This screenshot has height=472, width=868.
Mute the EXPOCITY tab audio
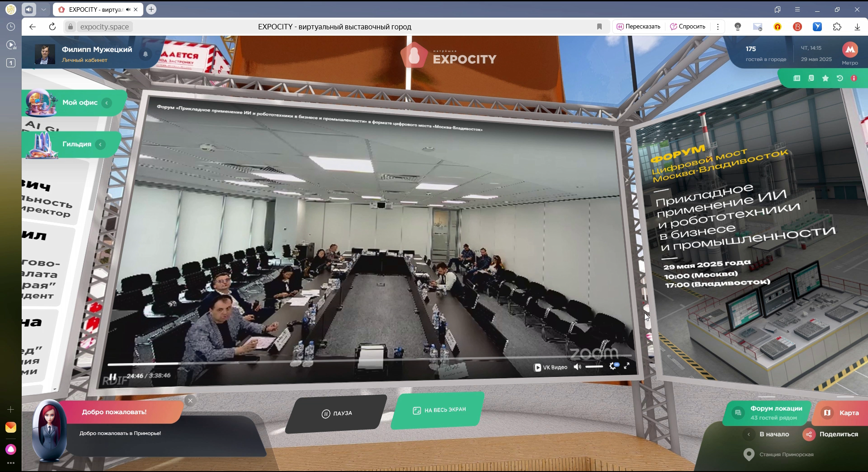[x=128, y=9]
